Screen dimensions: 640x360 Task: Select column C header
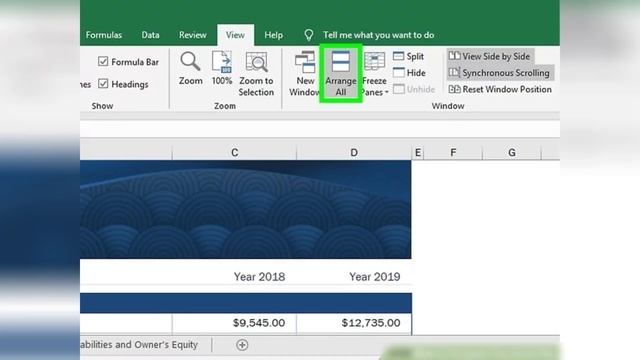pos(234,152)
